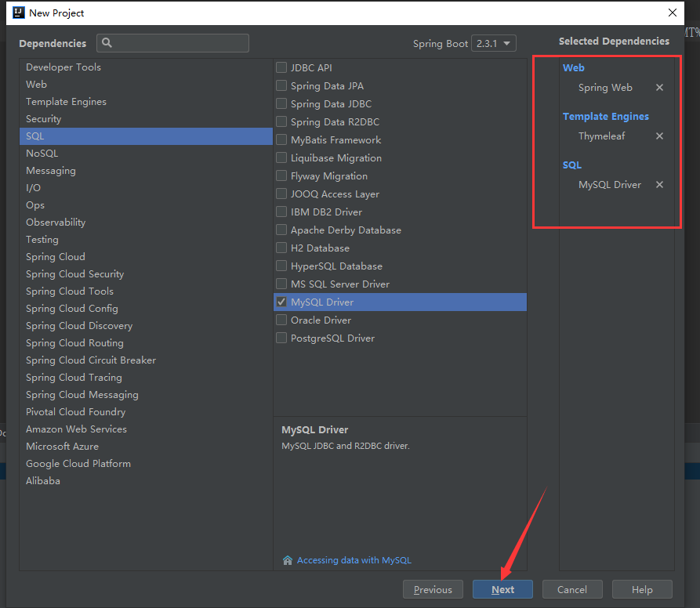This screenshot has width=700, height=608.
Task: Cancel the New Project wizard
Action: (572, 589)
